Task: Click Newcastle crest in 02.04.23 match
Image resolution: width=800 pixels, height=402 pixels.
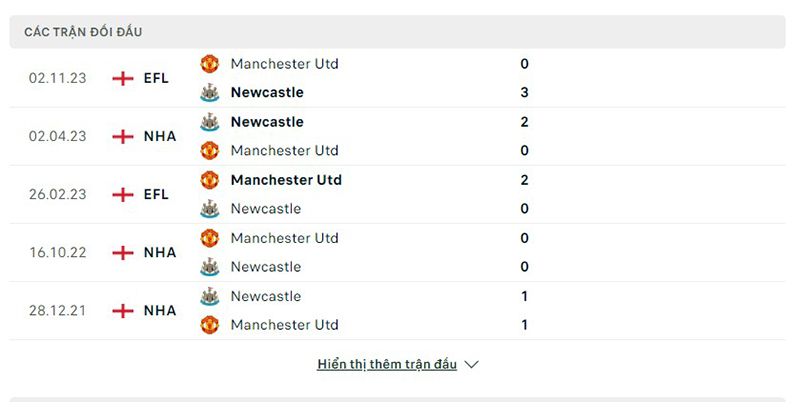Action: click(x=209, y=122)
